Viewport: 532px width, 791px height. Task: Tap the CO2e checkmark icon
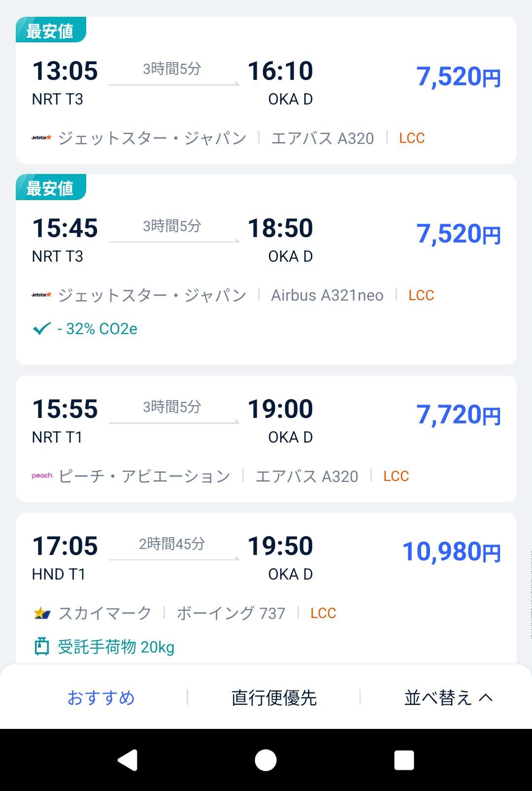[x=42, y=329]
